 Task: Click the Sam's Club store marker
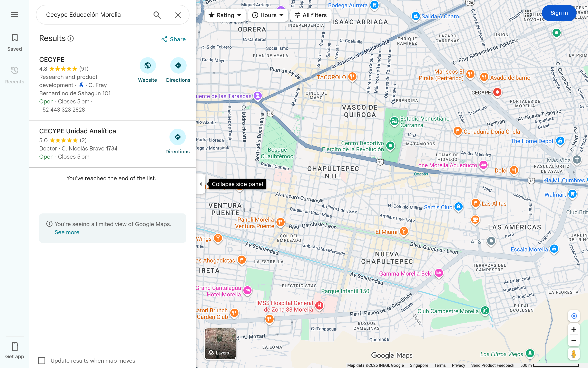pyautogui.click(x=459, y=207)
